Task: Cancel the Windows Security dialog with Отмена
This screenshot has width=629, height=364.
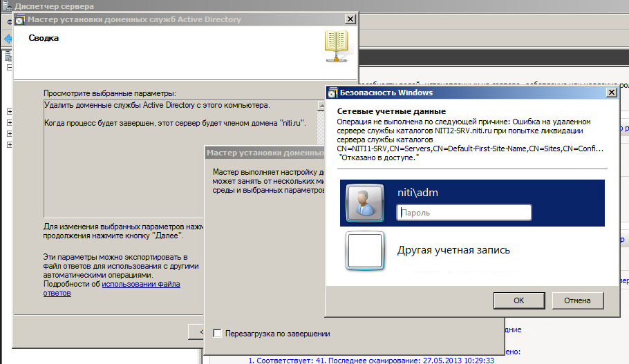Action: (x=578, y=300)
